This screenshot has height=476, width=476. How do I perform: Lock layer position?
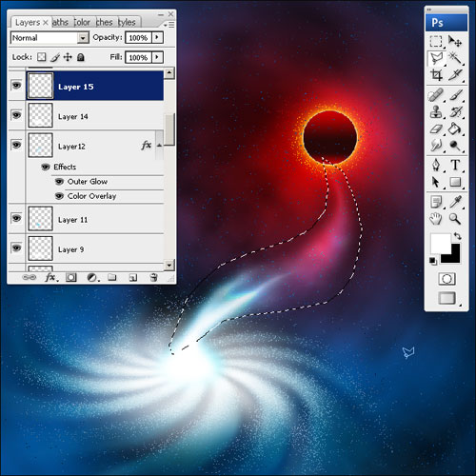(x=68, y=57)
